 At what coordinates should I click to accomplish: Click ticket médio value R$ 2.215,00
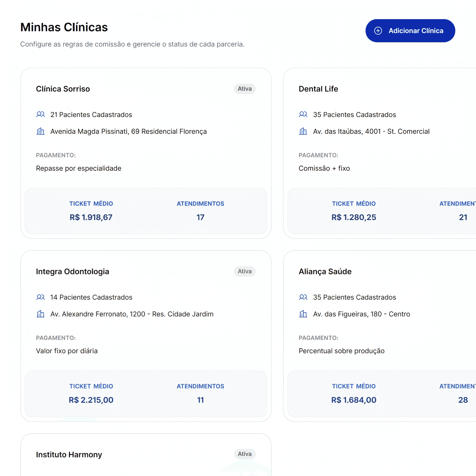coord(91,400)
